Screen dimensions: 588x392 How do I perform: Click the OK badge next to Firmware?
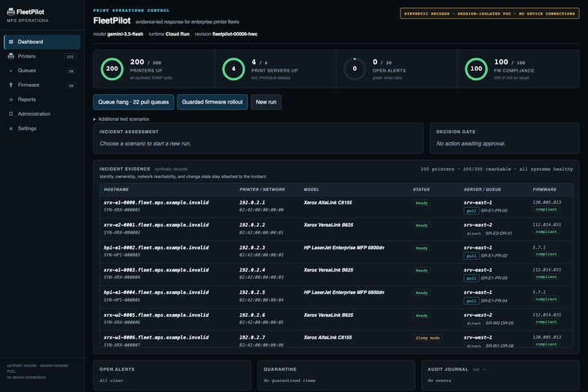pyautogui.click(x=71, y=85)
